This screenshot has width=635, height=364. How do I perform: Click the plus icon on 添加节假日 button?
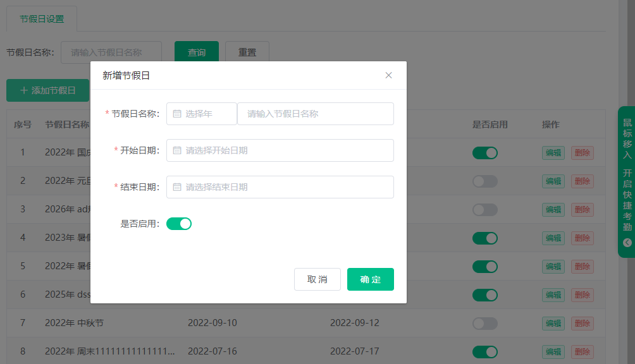[23, 90]
